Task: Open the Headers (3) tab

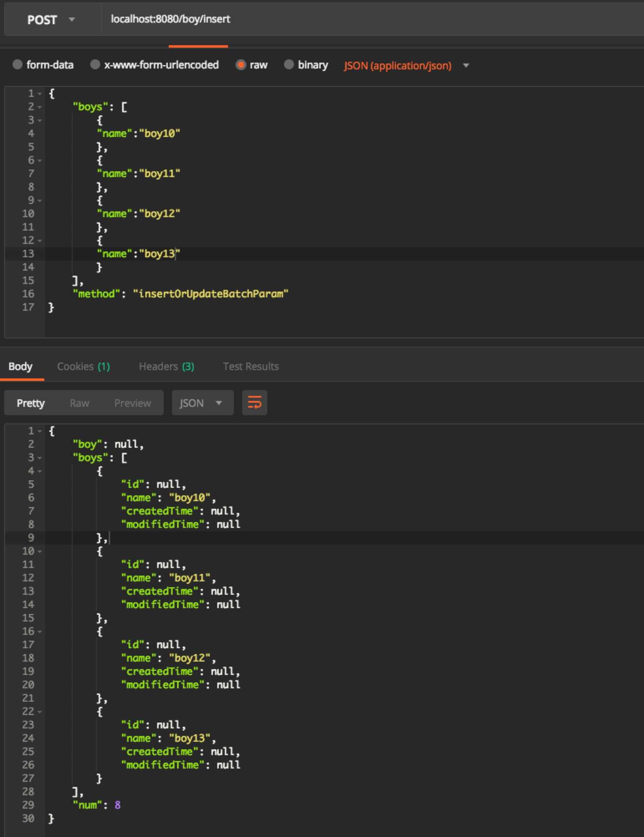Action: pyautogui.click(x=166, y=366)
